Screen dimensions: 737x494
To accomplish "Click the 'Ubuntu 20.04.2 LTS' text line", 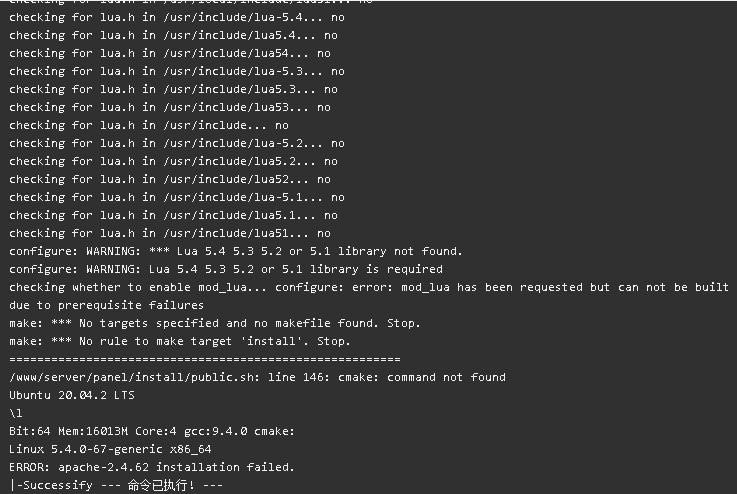I will pos(72,395).
